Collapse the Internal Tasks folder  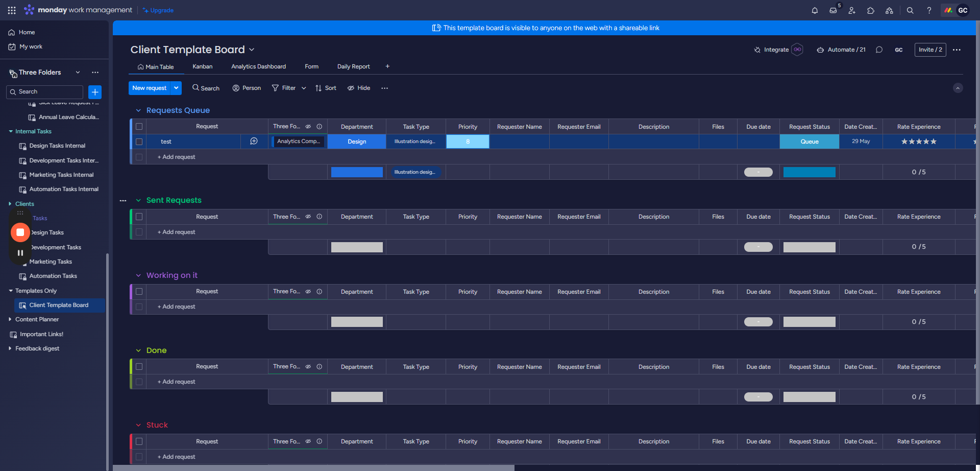tap(11, 131)
